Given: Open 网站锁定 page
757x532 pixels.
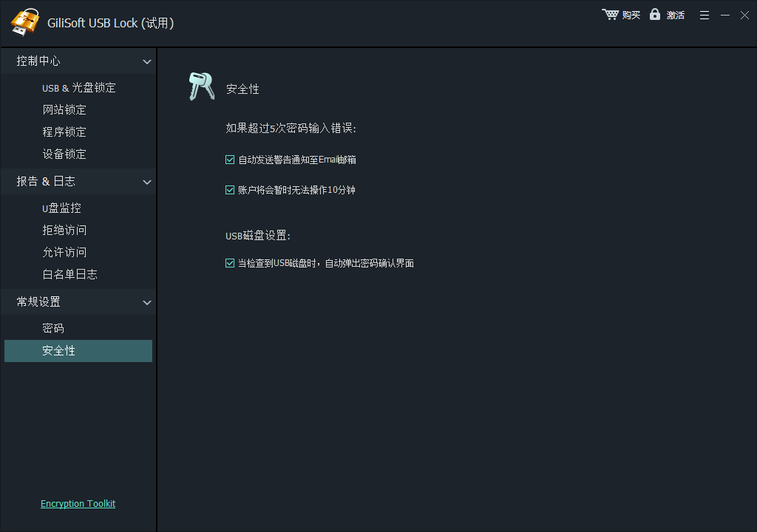Looking at the screenshot, I should pyautogui.click(x=64, y=110).
